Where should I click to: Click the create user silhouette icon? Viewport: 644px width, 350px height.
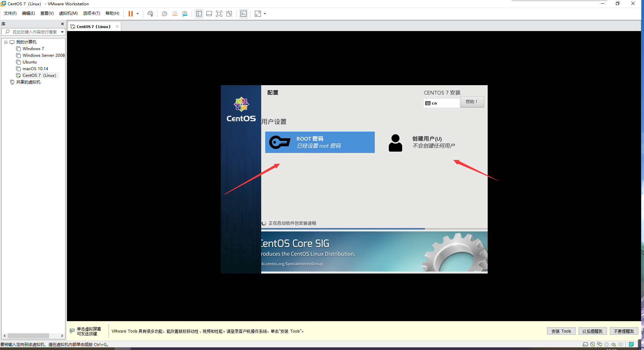[x=395, y=143]
